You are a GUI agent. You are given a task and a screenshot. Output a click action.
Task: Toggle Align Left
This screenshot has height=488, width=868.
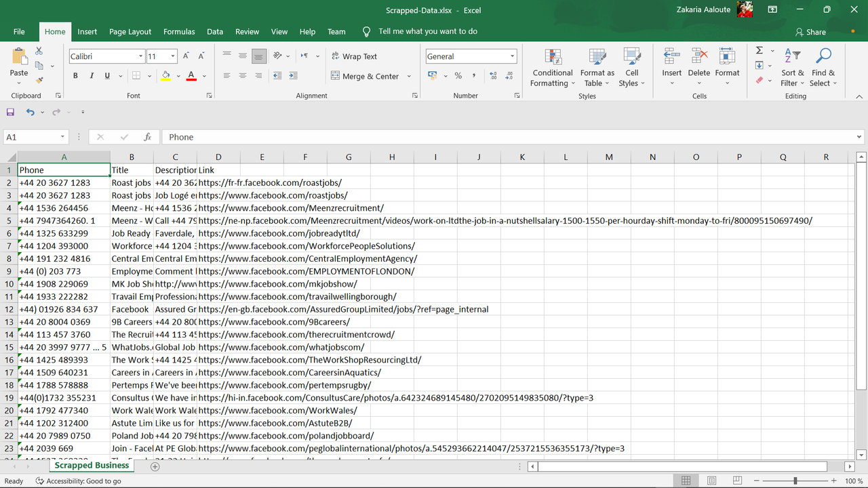(226, 76)
